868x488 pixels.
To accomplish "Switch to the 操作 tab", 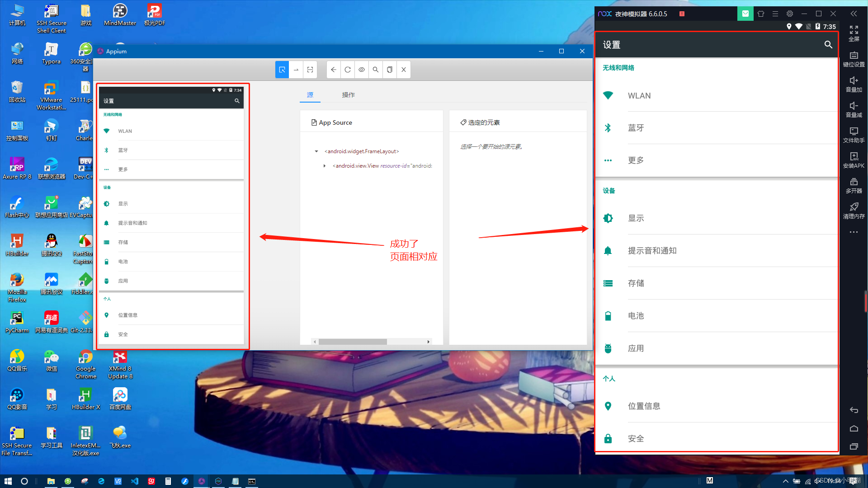I will click(348, 95).
